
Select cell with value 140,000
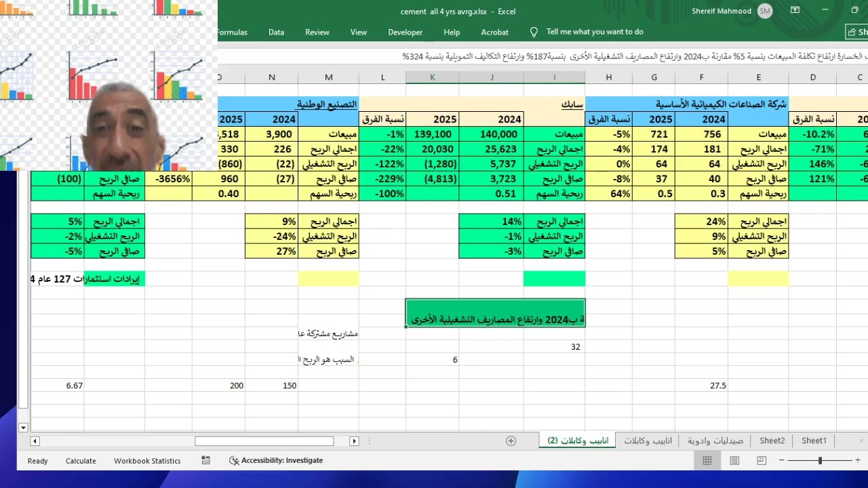click(492, 134)
